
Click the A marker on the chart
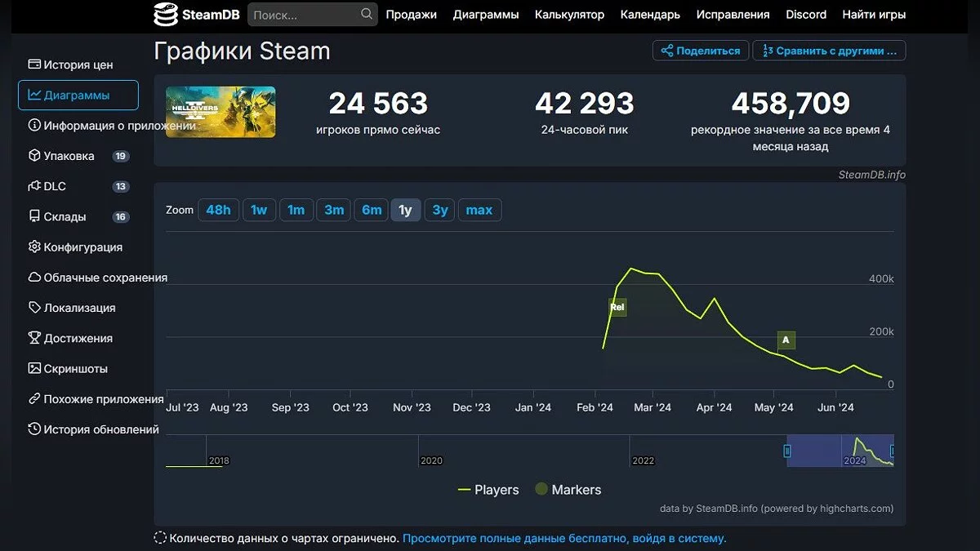[x=786, y=340]
